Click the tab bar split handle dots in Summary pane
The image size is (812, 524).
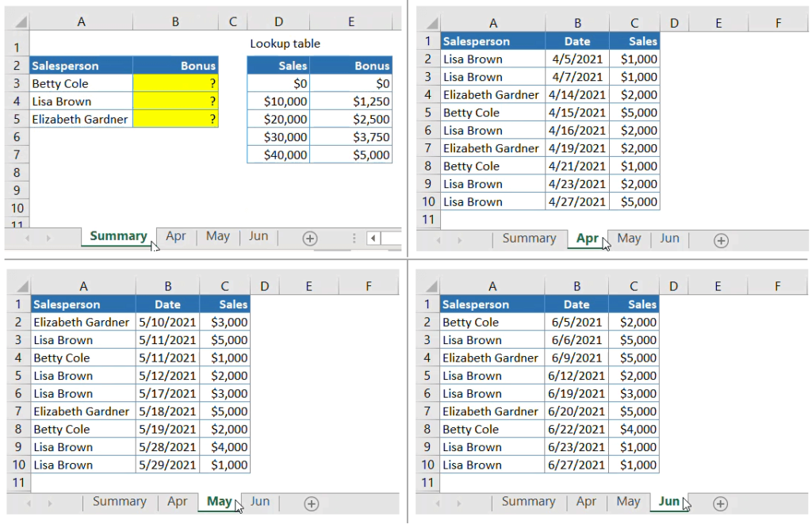click(x=354, y=238)
